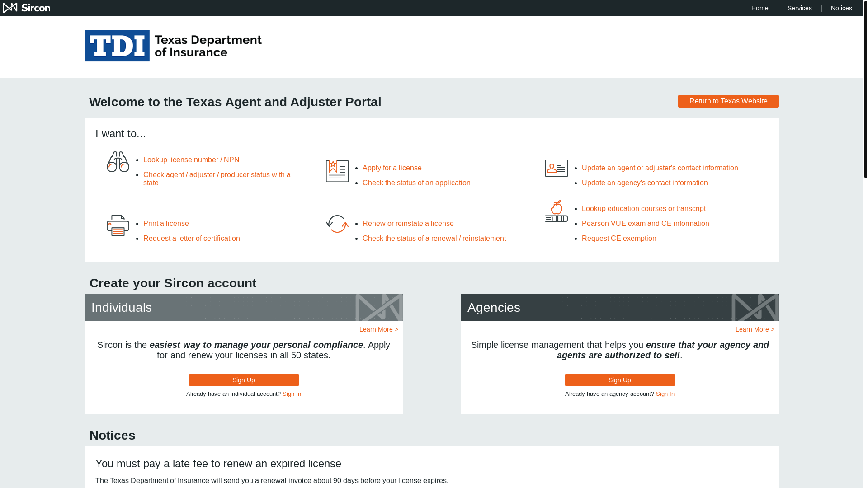Screen dimensions: 868x488
Task: Click Sign Up button for Individuals
Action: 244,380
